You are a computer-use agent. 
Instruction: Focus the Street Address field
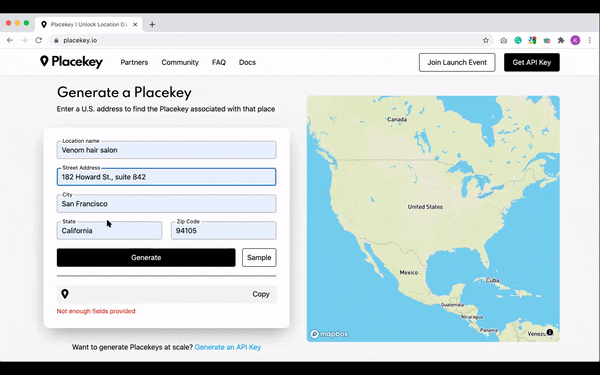(x=166, y=177)
